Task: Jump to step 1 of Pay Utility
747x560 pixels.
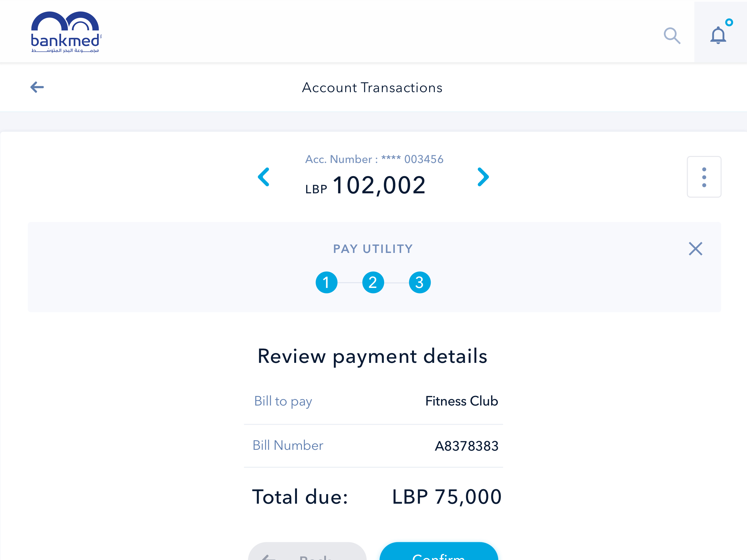Action: click(326, 282)
